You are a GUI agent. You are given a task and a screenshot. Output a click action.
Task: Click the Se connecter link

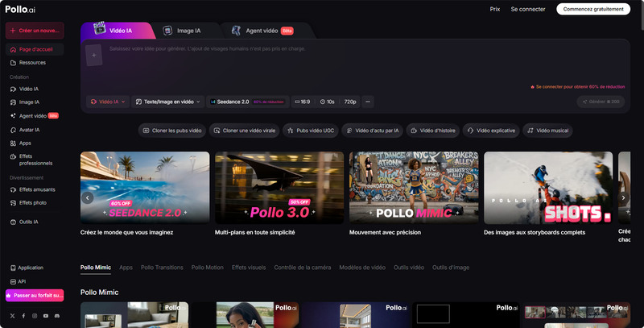527,10
